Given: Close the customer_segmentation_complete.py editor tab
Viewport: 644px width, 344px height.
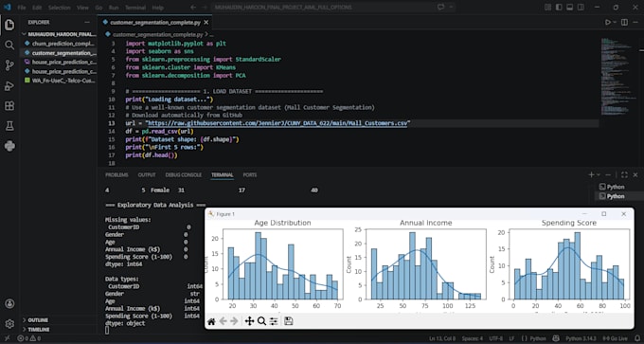Looking at the screenshot, I should (x=206, y=22).
